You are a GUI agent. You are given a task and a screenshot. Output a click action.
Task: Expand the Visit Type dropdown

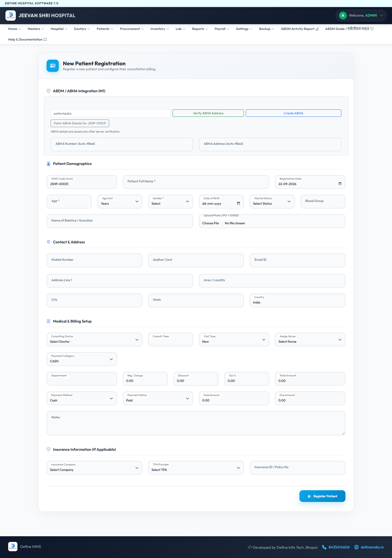[x=234, y=339]
